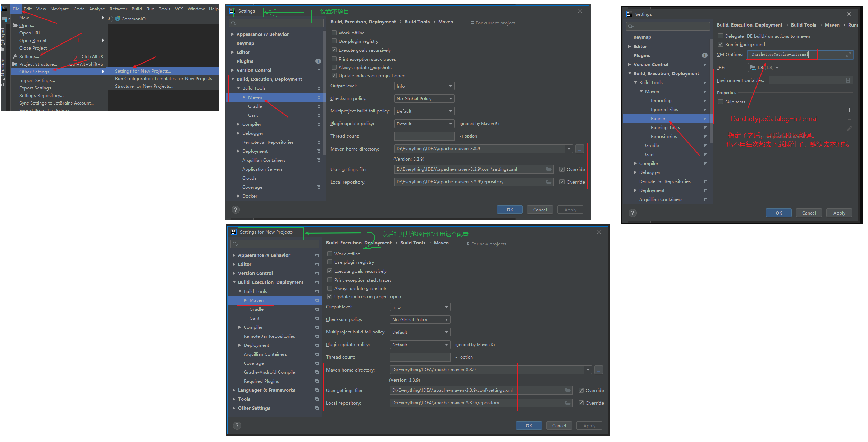The height and width of the screenshot is (442, 868).
Task: Enable Work offline in top Settings dialog
Action: pyautogui.click(x=334, y=33)
